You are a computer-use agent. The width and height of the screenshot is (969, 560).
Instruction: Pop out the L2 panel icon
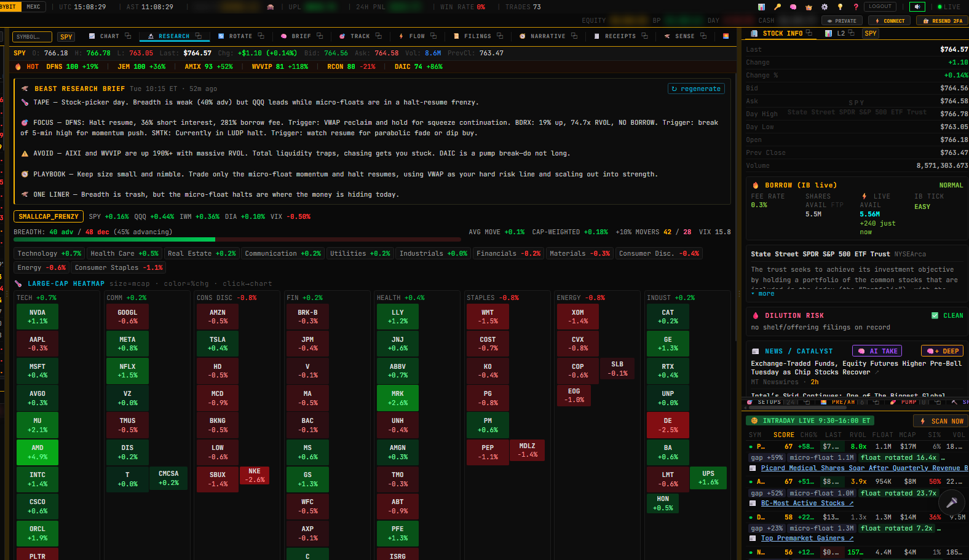(x=851, y=33)
